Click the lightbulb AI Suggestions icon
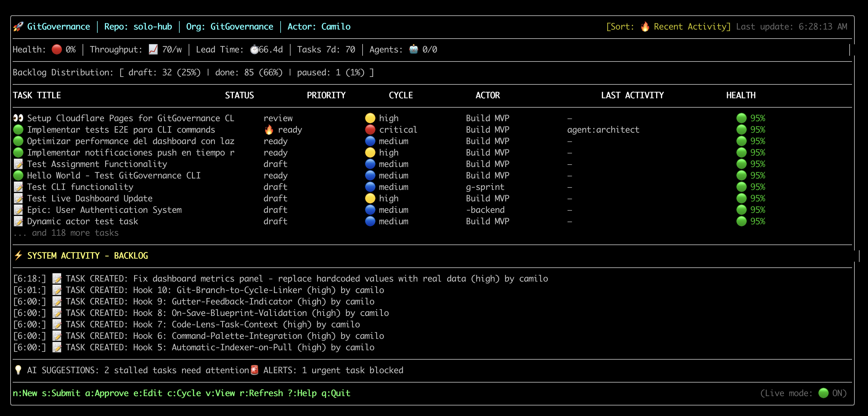This screenshot has height=416, width=868. (x=18, y=370)
